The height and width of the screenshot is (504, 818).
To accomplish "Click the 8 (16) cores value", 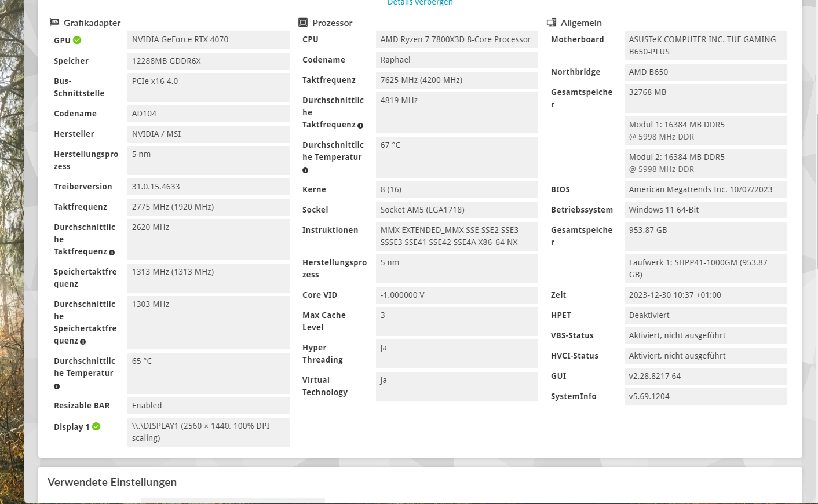I will point(457,189).
